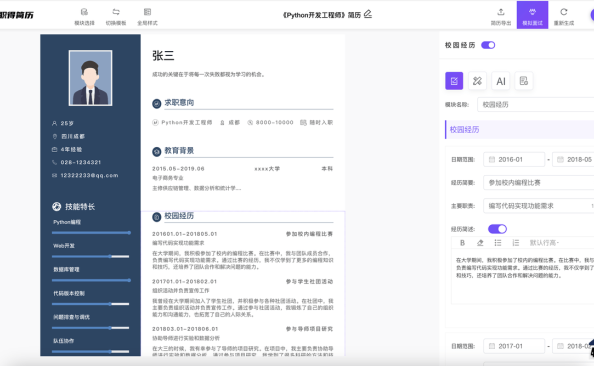Click the date 201701.01-201802.01 on resume
This screenshot has height=366, width=594.
[x=184, y=282]
